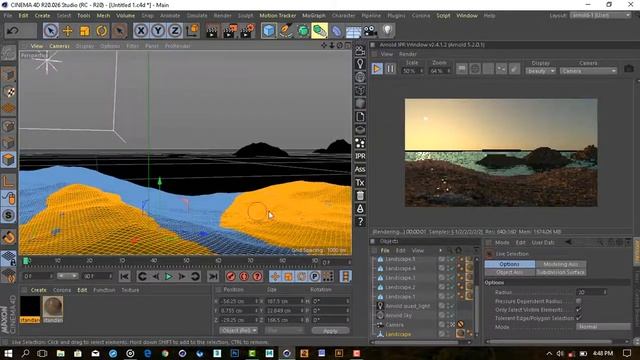Open the Motion Tracker menu

point(278,16)
